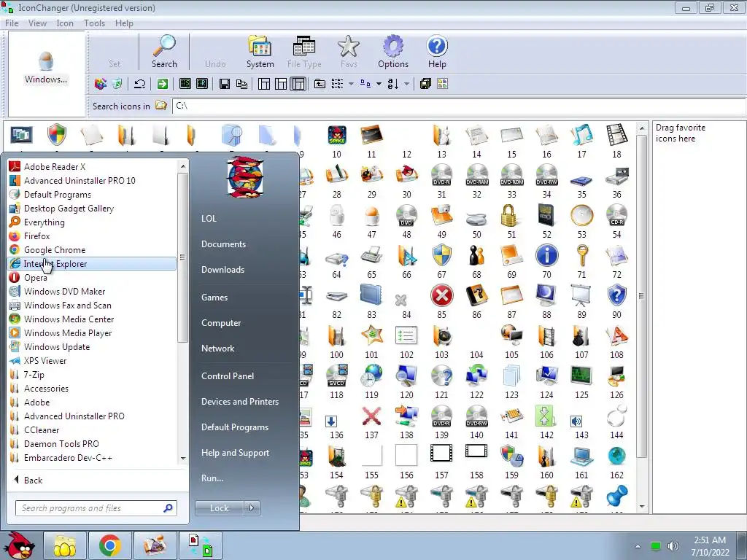Show hidden tray icons arrow
Screen dimensions: 747x560
tap(638, 546)
